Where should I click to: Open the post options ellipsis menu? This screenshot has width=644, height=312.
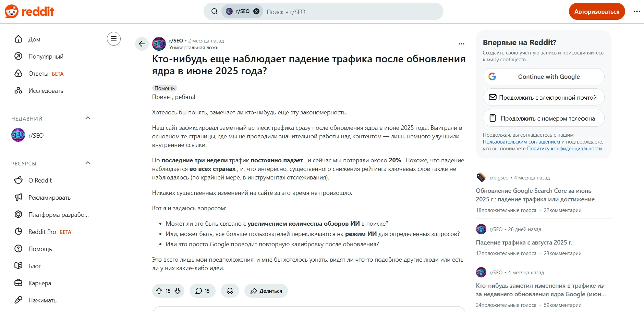(461, 43)
